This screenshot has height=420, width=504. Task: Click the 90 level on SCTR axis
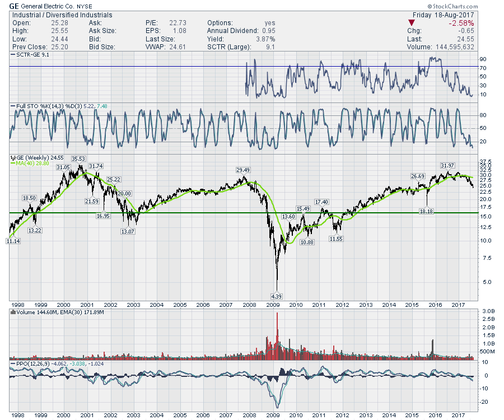tap(483, 59)
